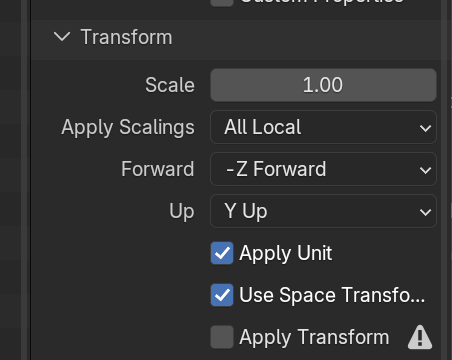Image resolution: width=452 pixels, height=360 pixels.
Task: Click the warning triangle icon beside Apply Transform
Action: coord(420,337)
